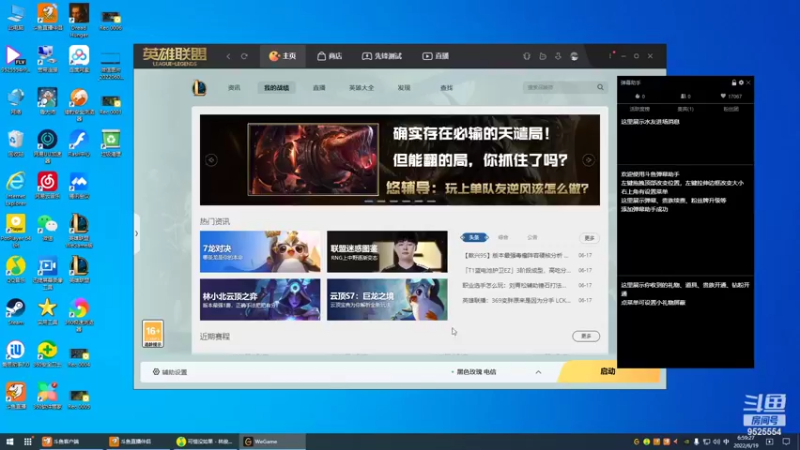Click the taskbar clock showing 2022/6/19

point(746,442)
